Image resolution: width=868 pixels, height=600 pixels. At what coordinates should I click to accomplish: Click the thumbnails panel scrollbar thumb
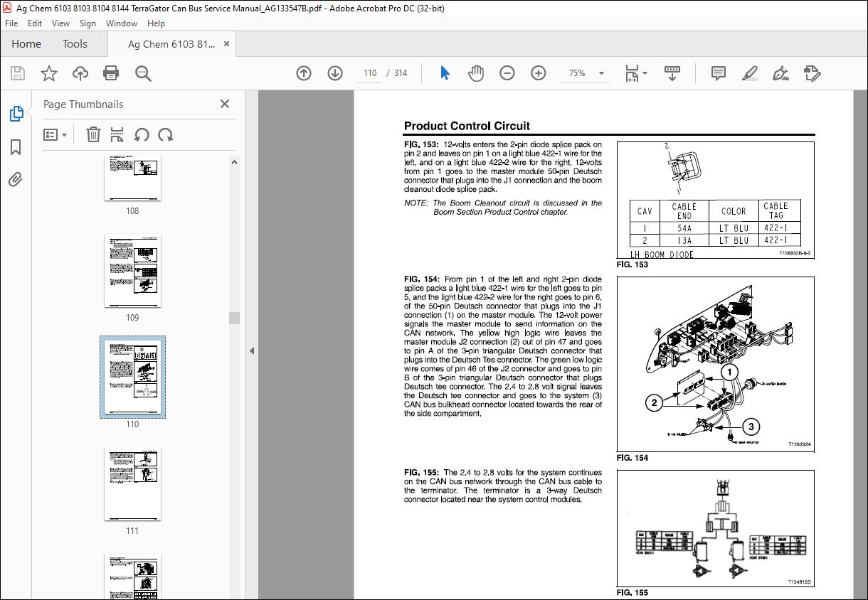(234, 318)
